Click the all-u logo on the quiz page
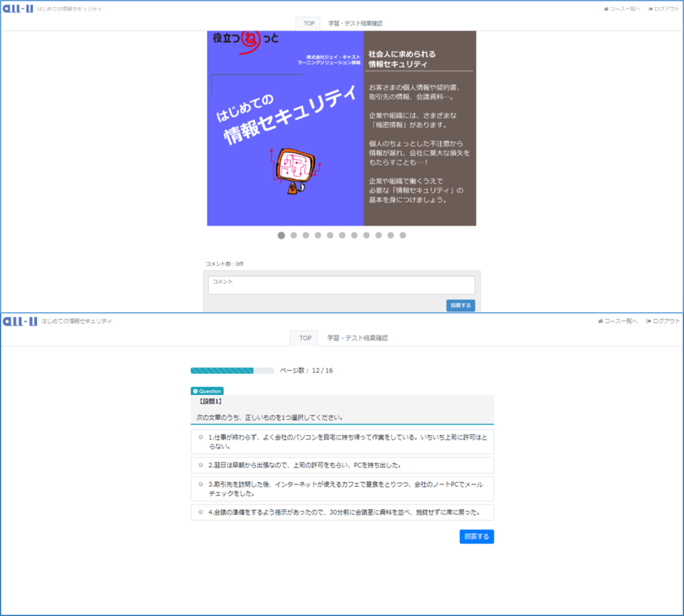Image resolution: width=684 pixels, height=616 pixels. pos(20,321)
